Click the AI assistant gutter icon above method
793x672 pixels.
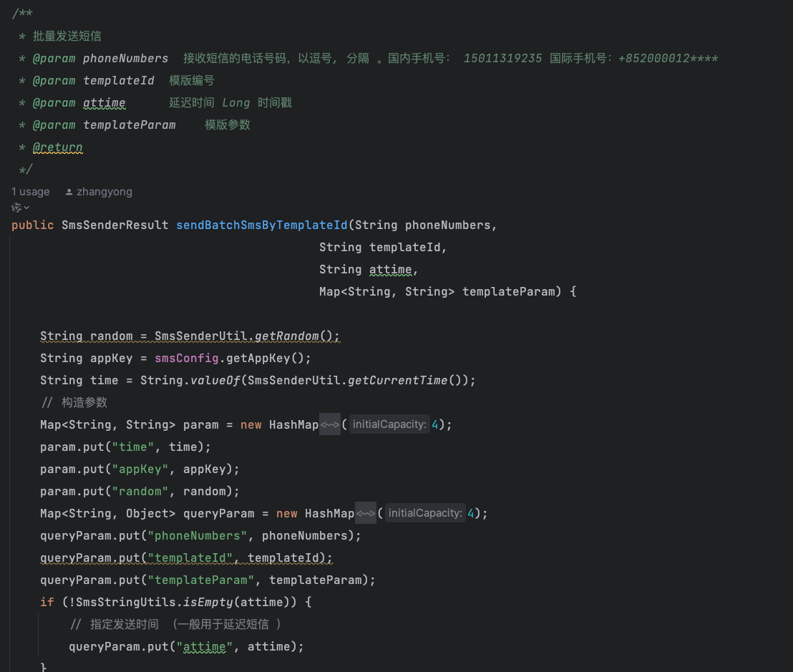pos(16,208)
